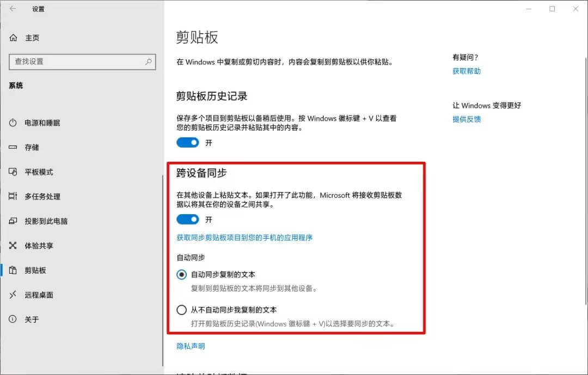This screenshot has height=375, width=588.
Task: Click the 提供反馈 link
Action: point(467,119)
